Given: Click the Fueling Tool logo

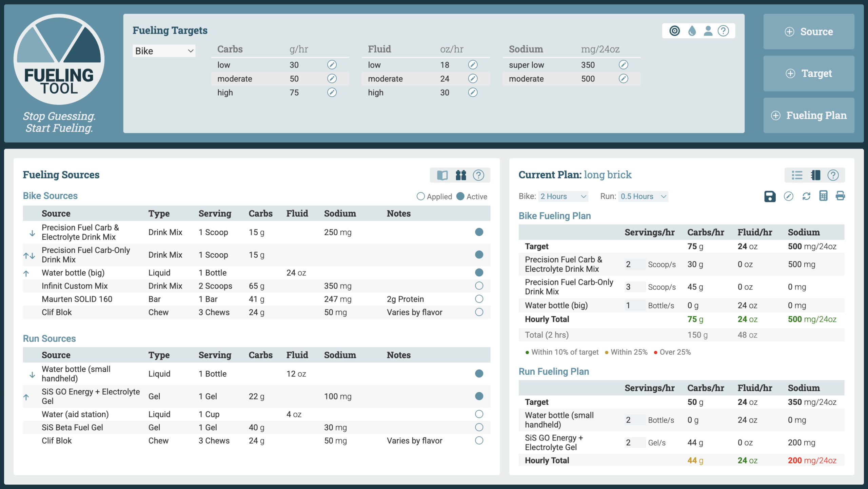Looking at the screenshot, I should click(59, 59).
